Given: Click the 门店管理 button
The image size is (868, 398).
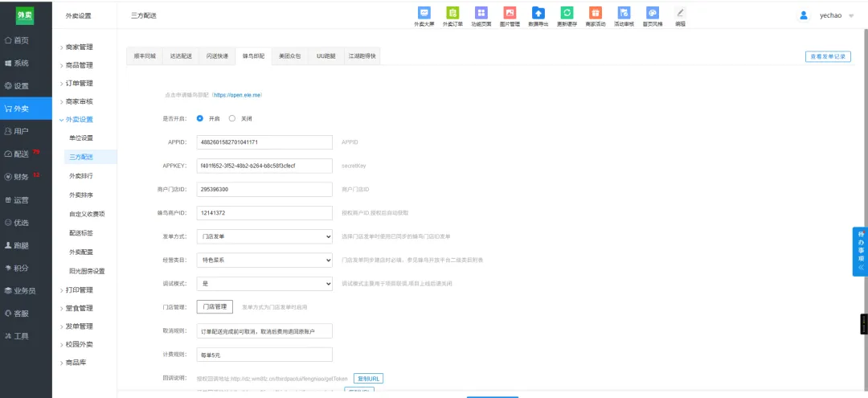Looking at the screenshot, I should tap(215, 306).
